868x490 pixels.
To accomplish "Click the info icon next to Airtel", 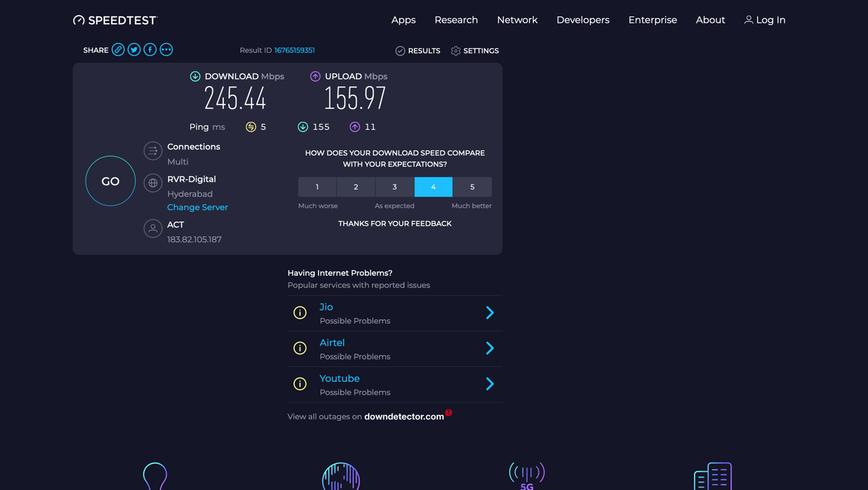I will (x=300, y=348).
